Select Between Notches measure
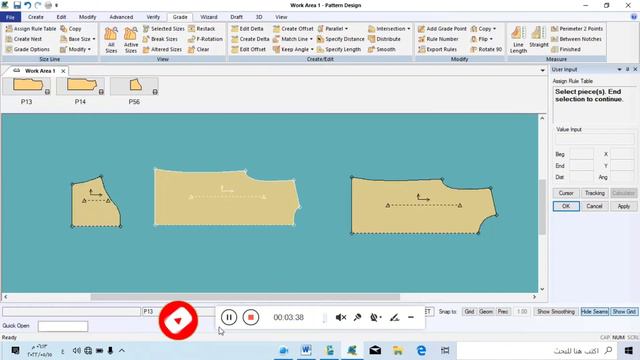640x360 pixels. click(x=576, y=39)
